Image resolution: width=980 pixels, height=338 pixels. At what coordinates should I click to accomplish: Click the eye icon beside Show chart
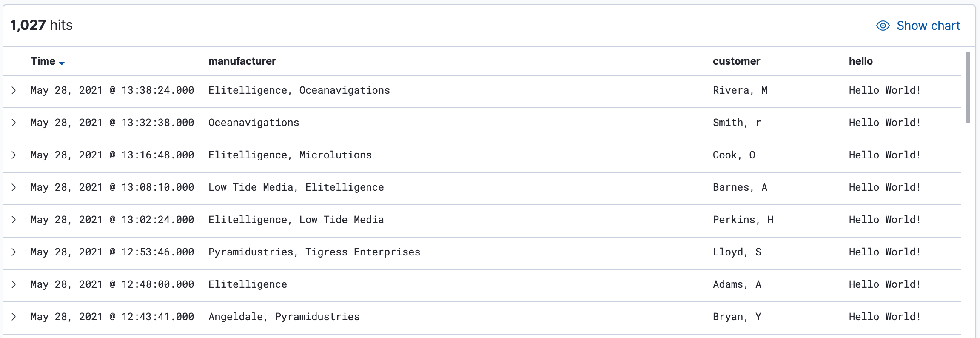click(883, 26)
